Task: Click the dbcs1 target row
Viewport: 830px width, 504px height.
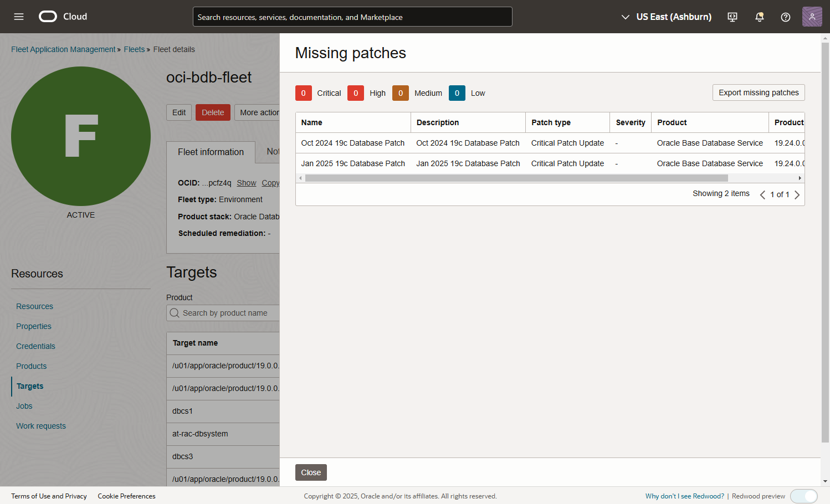Action: coord(223,411)
